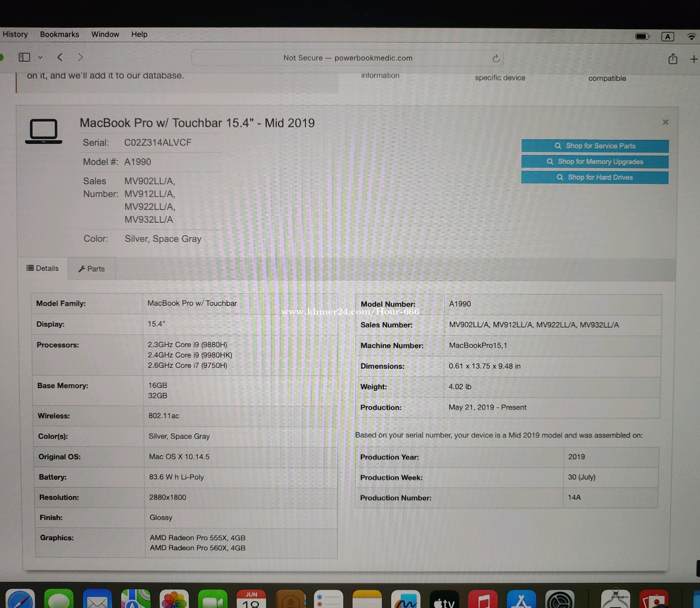700x608 pixels.
Task: Open Messages from the Dock
Action: click(59, 599)
